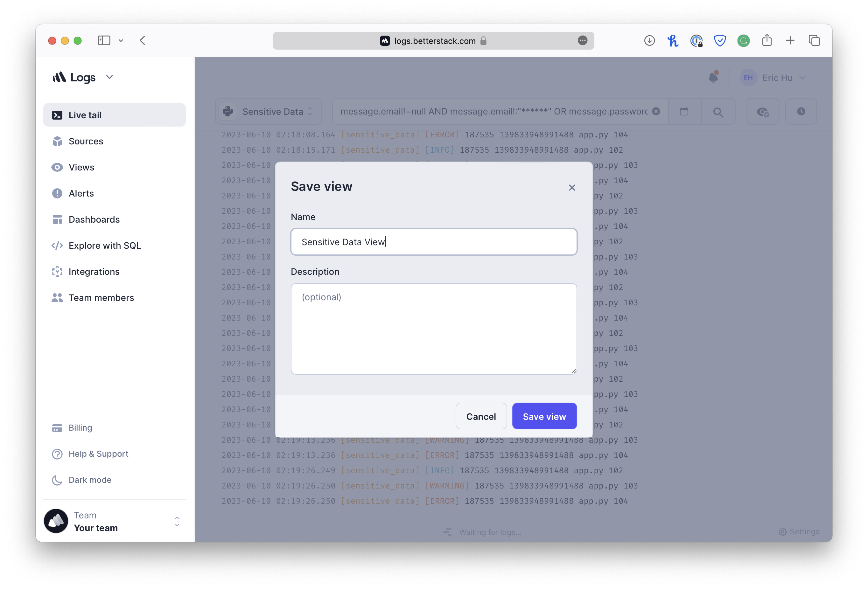Cancel saving the view

(481, 416)
